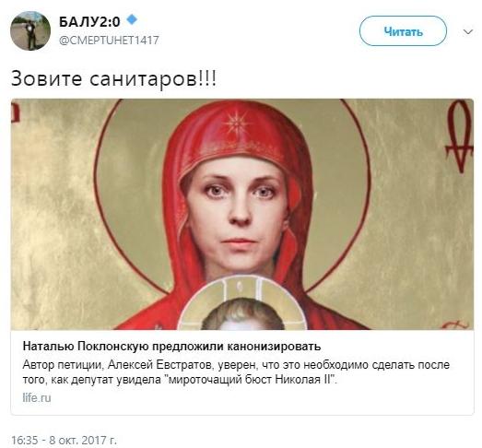482x448 pixels.
Task: Expand the tweet options chevron menu
Action: pos(467,31)
